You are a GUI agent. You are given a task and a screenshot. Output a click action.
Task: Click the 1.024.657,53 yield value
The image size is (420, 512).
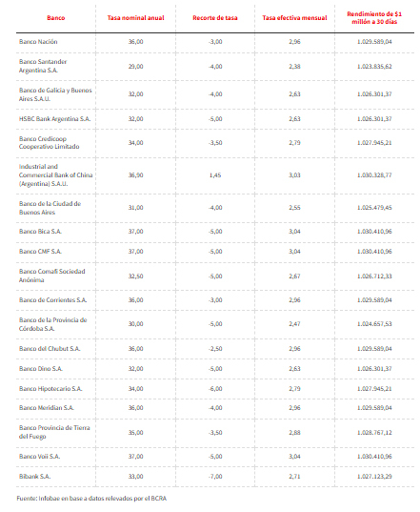pyautogui.click(x=374, y=324)
